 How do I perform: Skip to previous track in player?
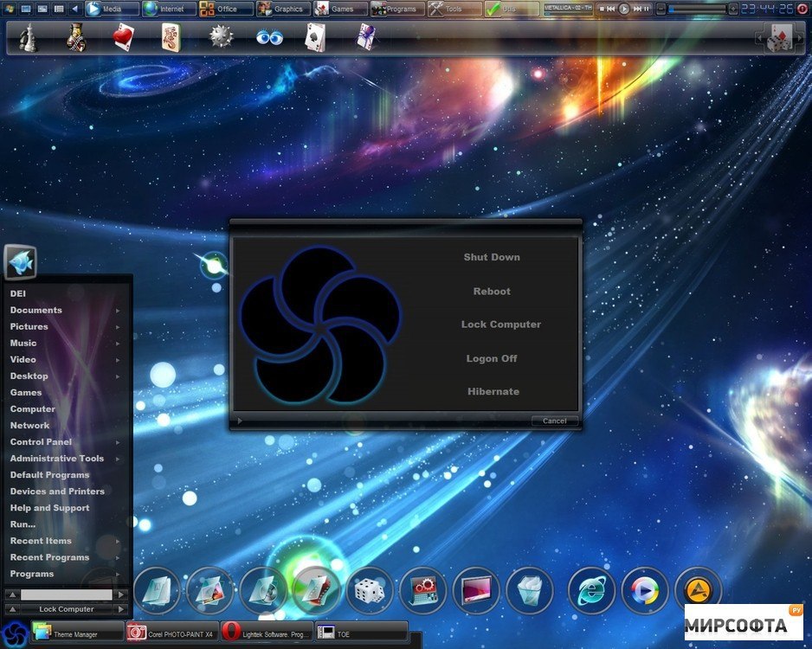[611, 9]
